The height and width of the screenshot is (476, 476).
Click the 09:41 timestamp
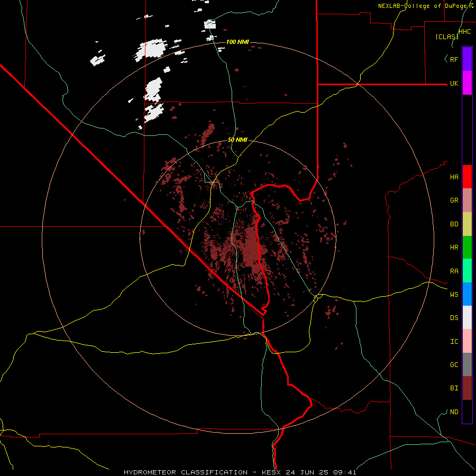[x=346, y=472]
